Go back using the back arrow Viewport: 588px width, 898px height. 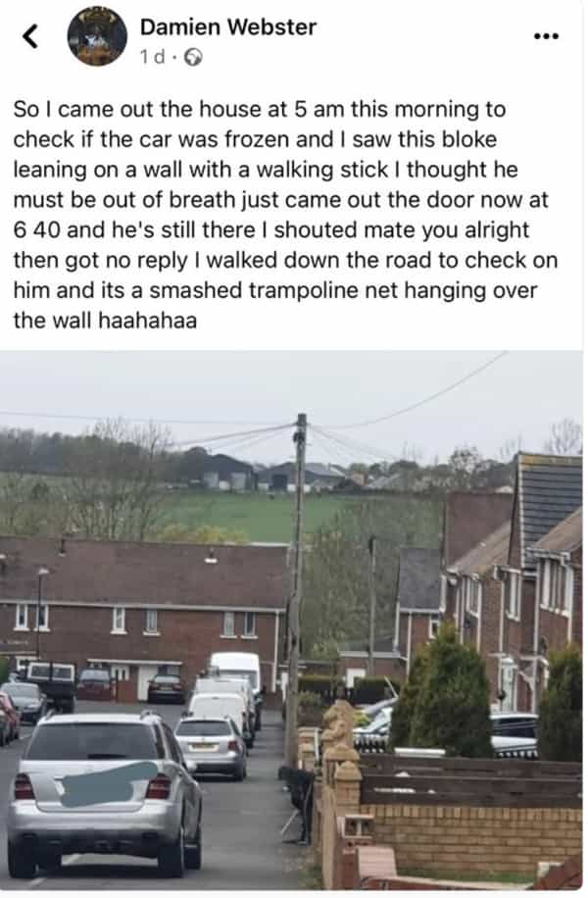click(x=30, y=36)
